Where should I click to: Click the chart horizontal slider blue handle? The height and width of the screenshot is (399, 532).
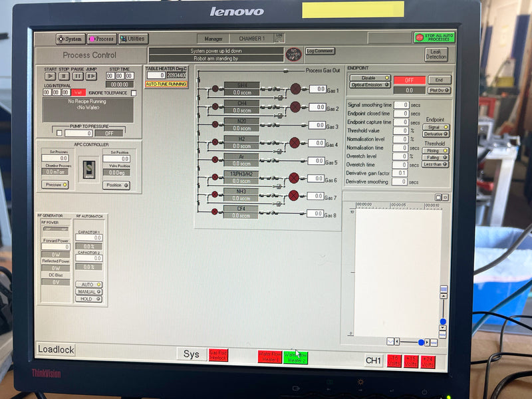[x=421, y=342]
